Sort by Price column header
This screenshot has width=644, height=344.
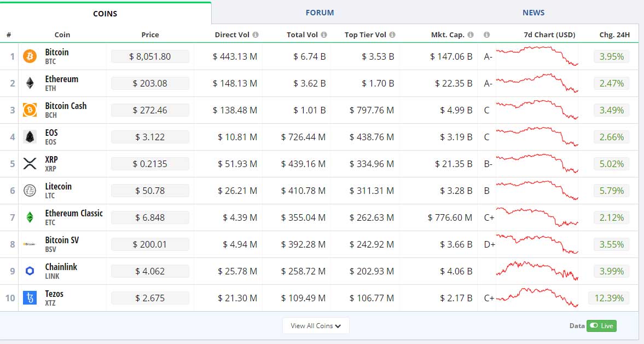click(x=150, y=35)
